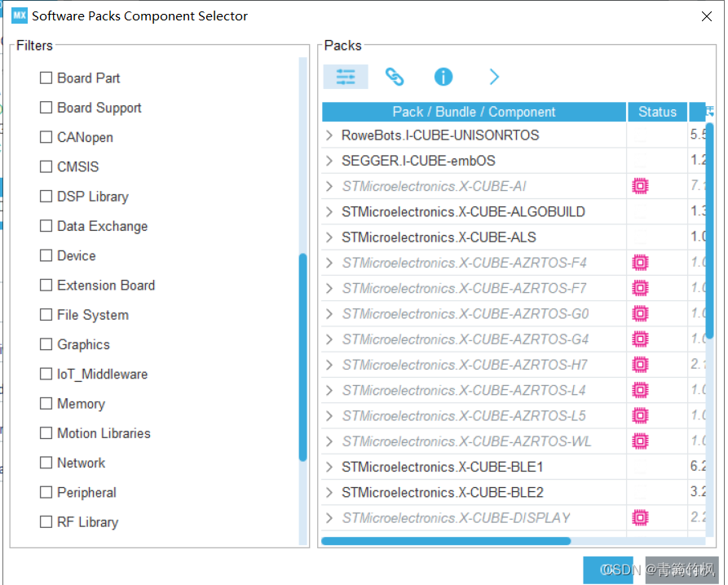Image resolution: width=728 pixels, height=585 pixels.
Task: Click the MX application logo in title bar
Action: pos(19,16)
